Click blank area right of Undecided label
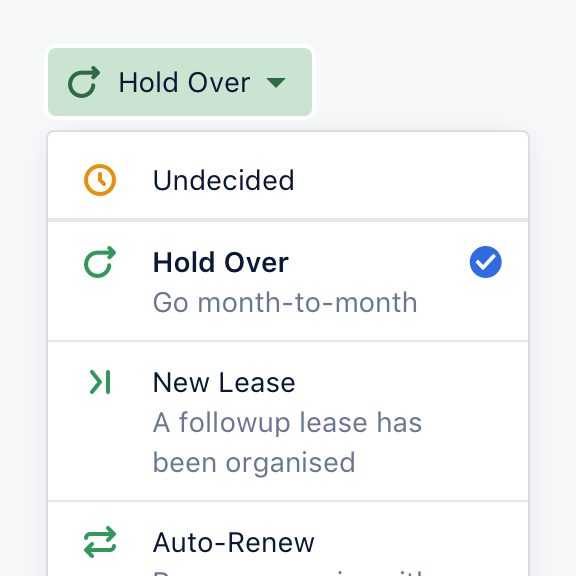 tap(408, 180)
